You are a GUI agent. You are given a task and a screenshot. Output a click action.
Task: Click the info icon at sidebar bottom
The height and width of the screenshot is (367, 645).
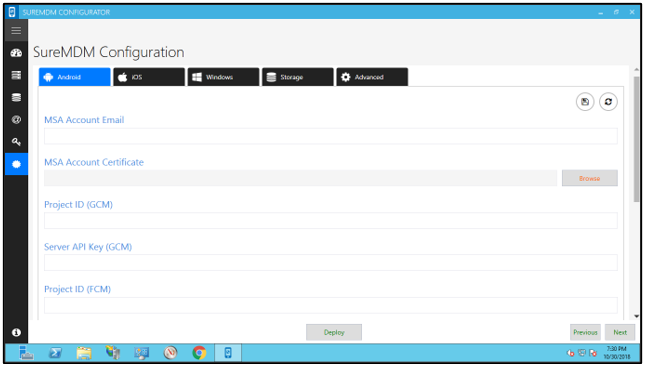pos(16,332)
